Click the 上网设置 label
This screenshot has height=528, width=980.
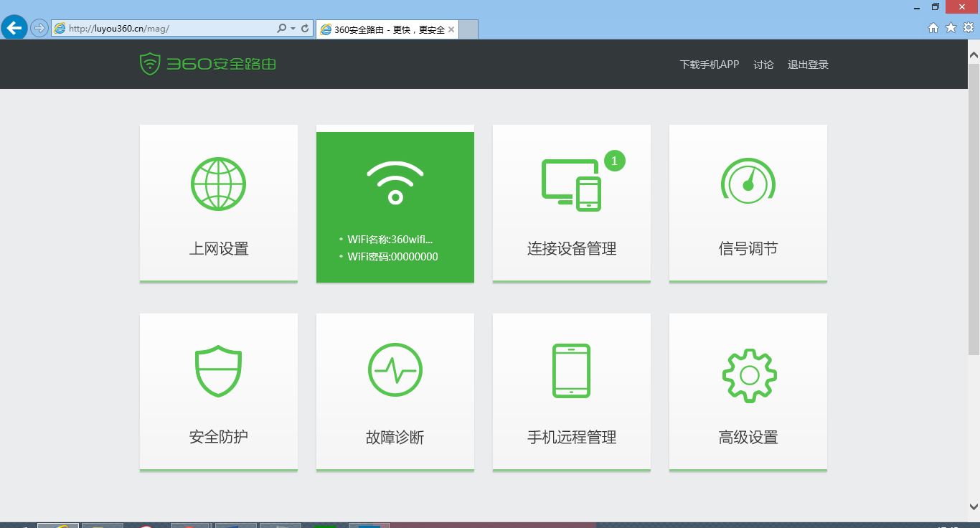[x=219, y=249]
